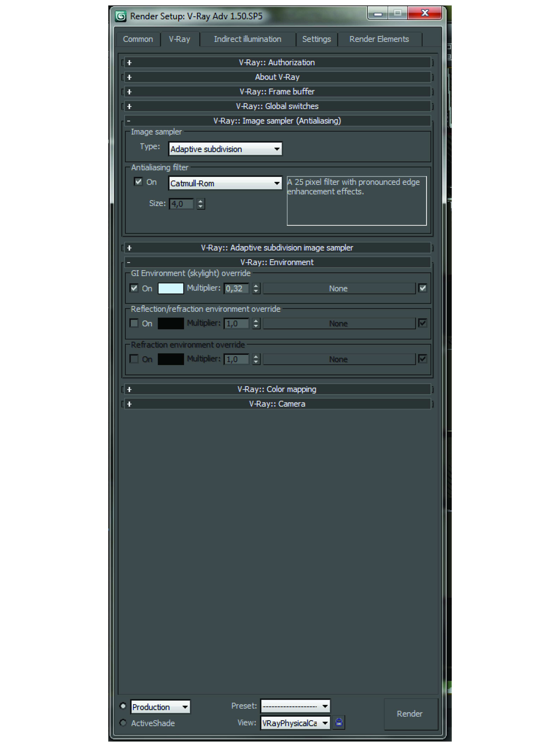
Task: Open the Preset dropdown
Action: 295,706
